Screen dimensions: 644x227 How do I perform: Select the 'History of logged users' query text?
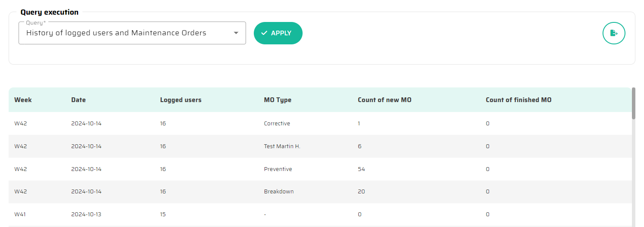click(x=116, y=33)
